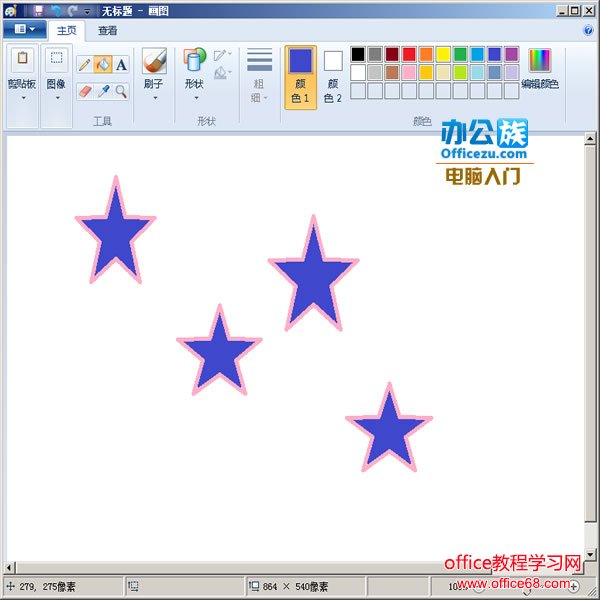Click the horizontal scrollbar left arrow

10,567
